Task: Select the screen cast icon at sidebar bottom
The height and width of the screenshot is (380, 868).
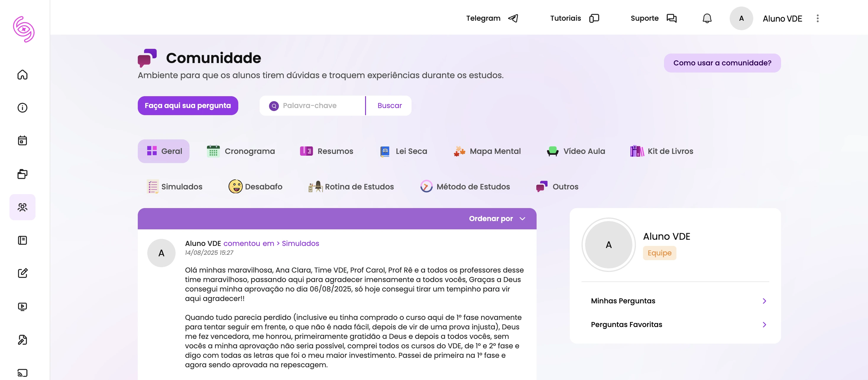Action: pyautogui.click(x=22, y=373)
